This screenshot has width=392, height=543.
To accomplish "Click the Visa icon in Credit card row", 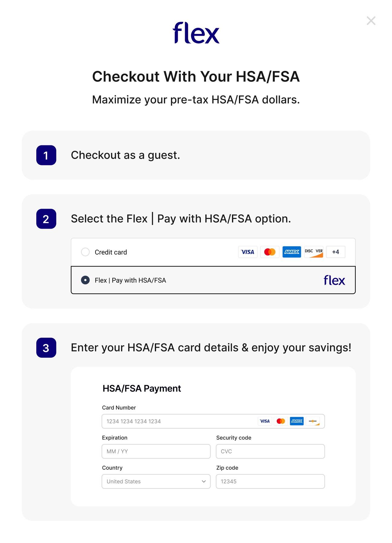I will tap(248, 252).
